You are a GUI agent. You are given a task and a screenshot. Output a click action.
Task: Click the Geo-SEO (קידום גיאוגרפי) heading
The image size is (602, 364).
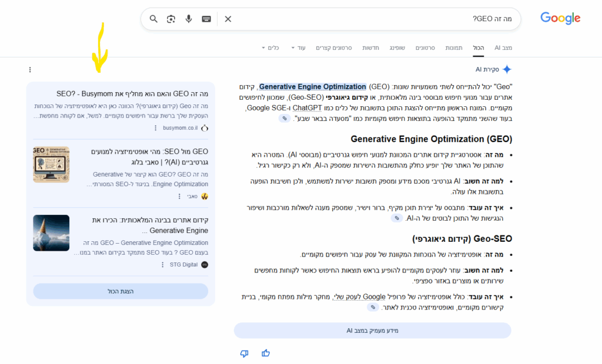click(x=462, y=238)
